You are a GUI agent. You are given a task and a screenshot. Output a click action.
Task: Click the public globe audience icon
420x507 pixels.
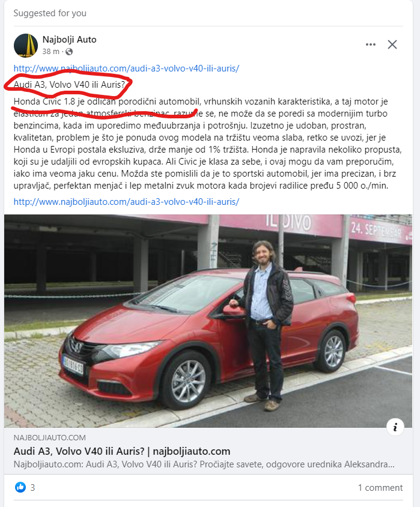[x=69, y=52]
